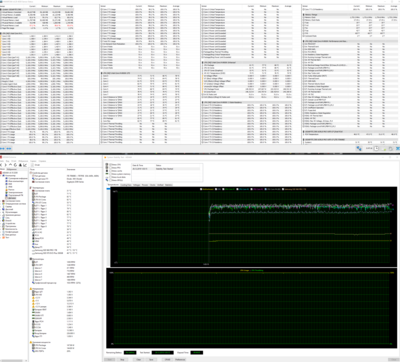Toggle the Stress FPU checkbox
400x362 pixels.
(x=110, y=168)
